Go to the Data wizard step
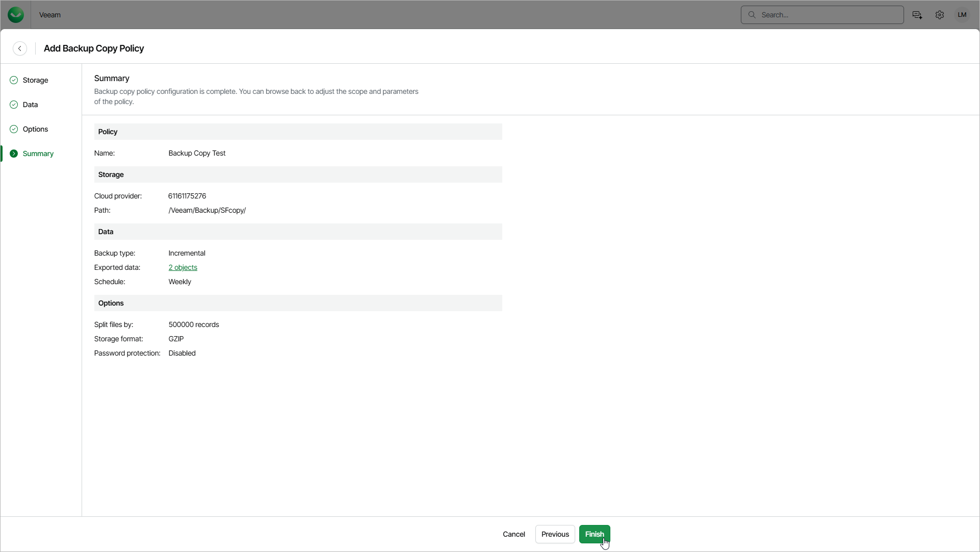The height and width of the screenshot is (552, 980). [x=30, y=105]
